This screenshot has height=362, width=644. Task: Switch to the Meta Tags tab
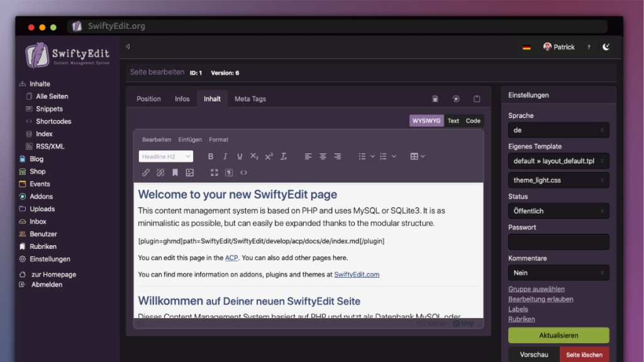(250, 99)
